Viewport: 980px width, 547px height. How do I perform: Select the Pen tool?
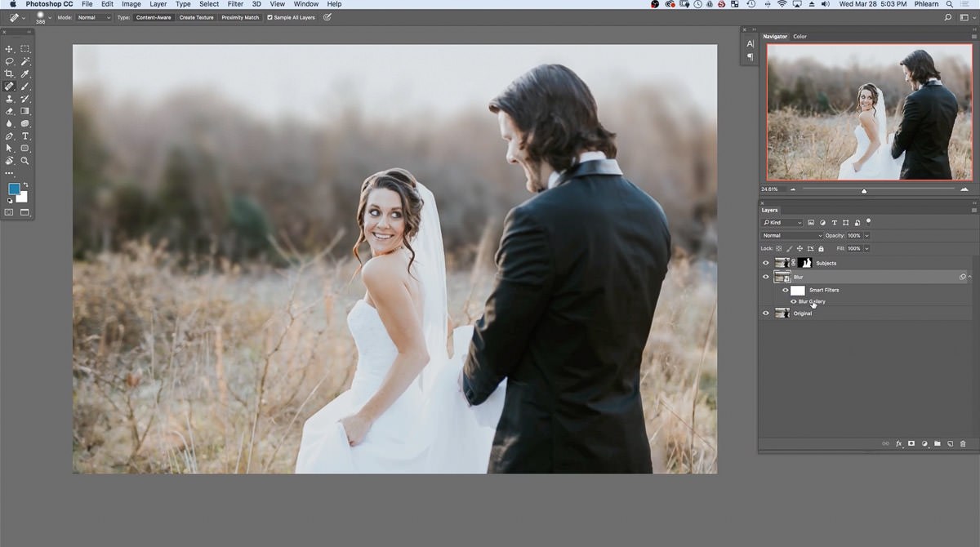10,136
